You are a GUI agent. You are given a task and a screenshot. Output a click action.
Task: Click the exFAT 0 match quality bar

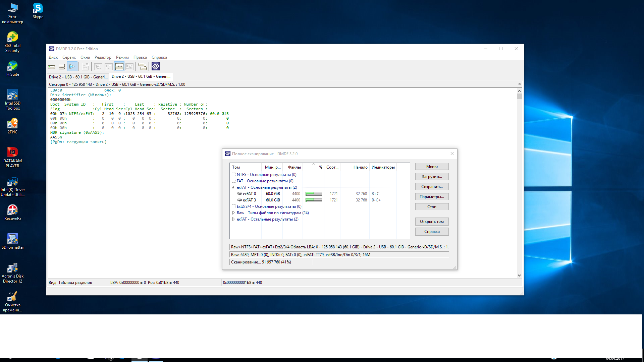click(x=314, y=194)
